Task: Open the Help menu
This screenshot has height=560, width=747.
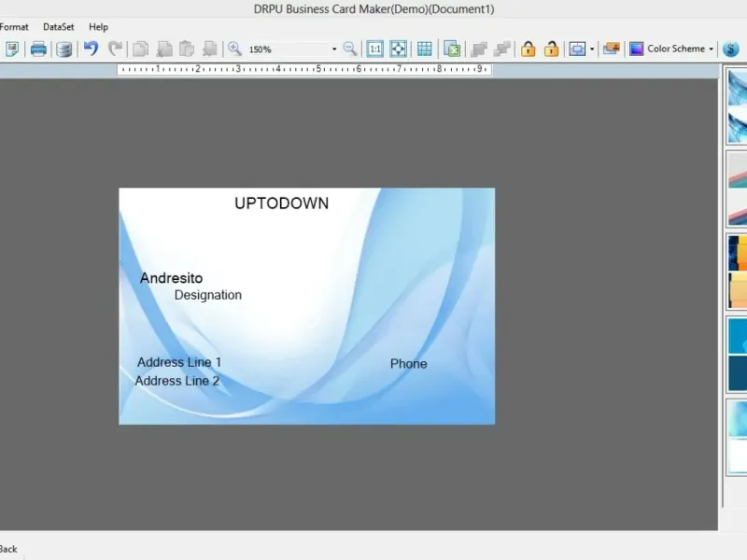Action: click(98, 27)
